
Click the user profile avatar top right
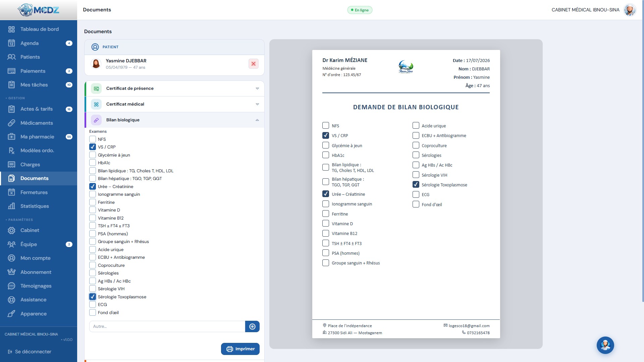pyautogui.click(x=630, y=10)
